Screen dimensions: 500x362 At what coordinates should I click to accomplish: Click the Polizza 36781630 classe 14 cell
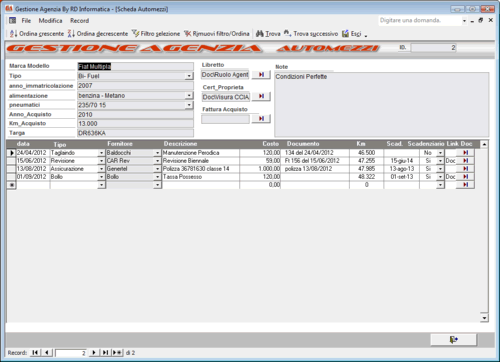coord(201,169)
